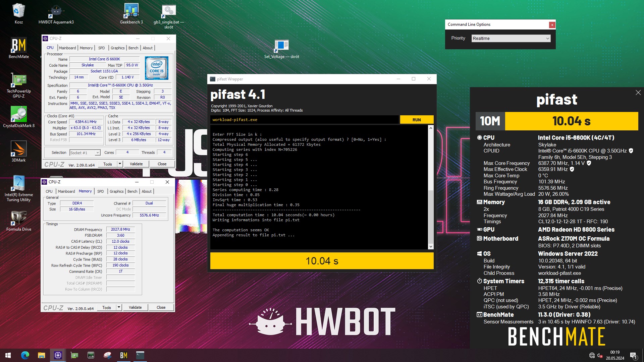Open HWBOT Aquamark3 desktop shortcut

pyautogui.click(x=56, y=13)
